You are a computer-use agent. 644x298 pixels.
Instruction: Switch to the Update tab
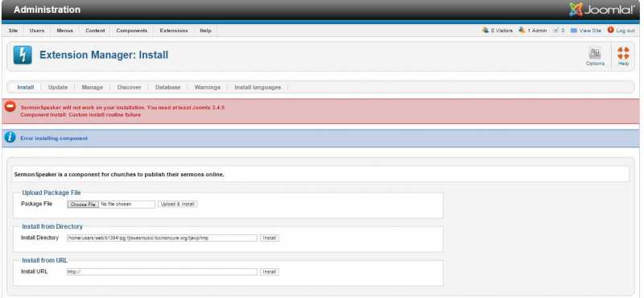point(58,87)
